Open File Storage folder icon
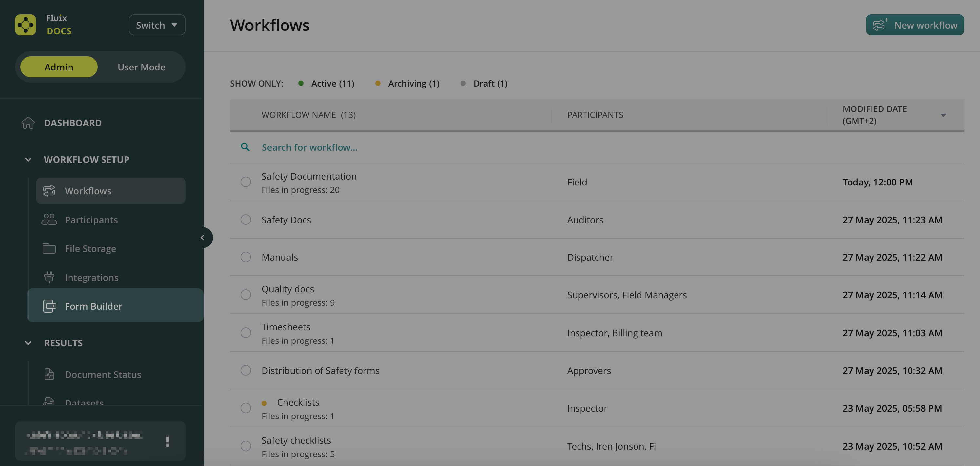 tap(49, 248)
